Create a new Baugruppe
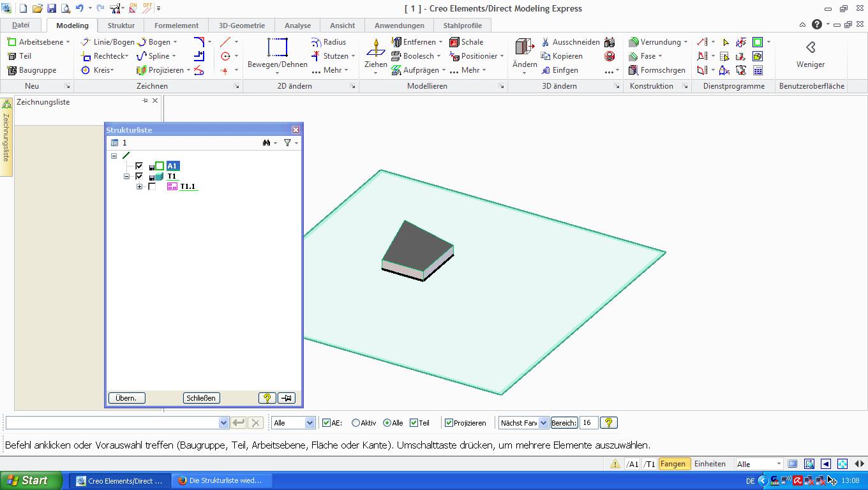 pyautogui.click(x=31, y=70)
